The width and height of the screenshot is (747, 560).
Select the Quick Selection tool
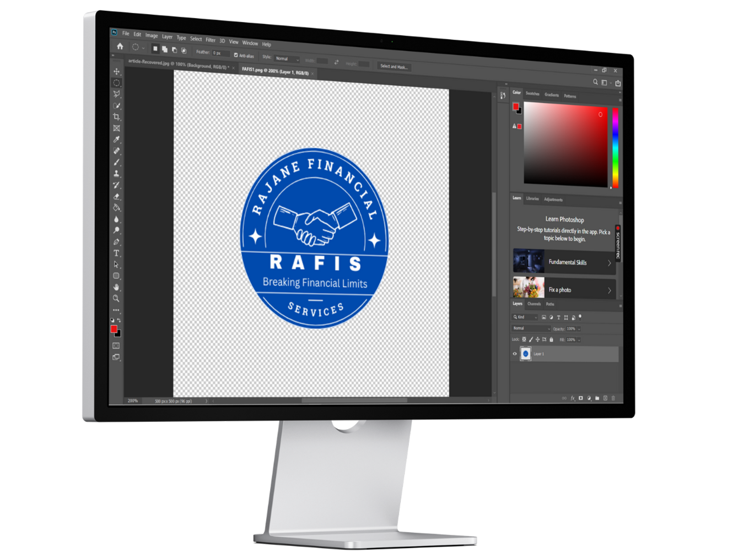116,105
